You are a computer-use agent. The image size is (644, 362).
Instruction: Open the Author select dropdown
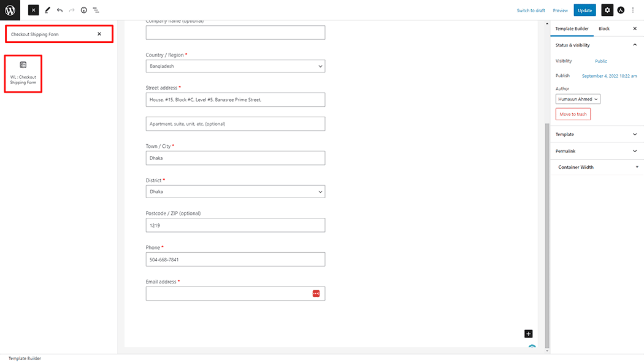click(x=578, y=99)
